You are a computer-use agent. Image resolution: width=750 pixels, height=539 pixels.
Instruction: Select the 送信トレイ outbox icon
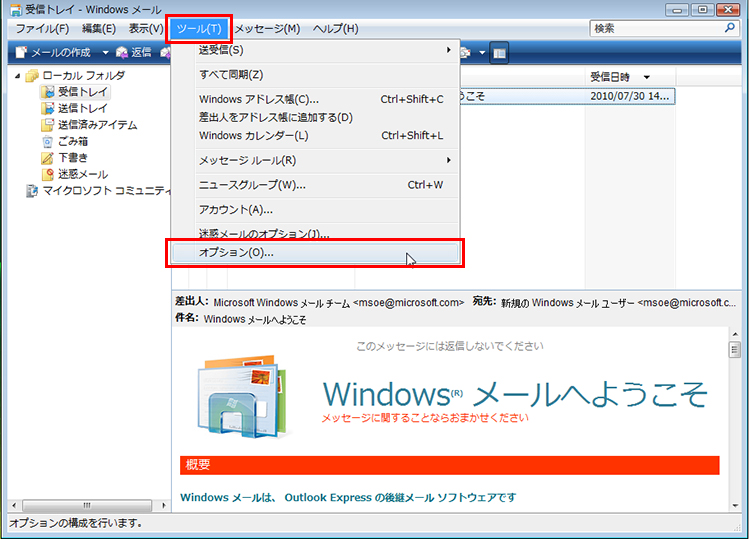48,109
